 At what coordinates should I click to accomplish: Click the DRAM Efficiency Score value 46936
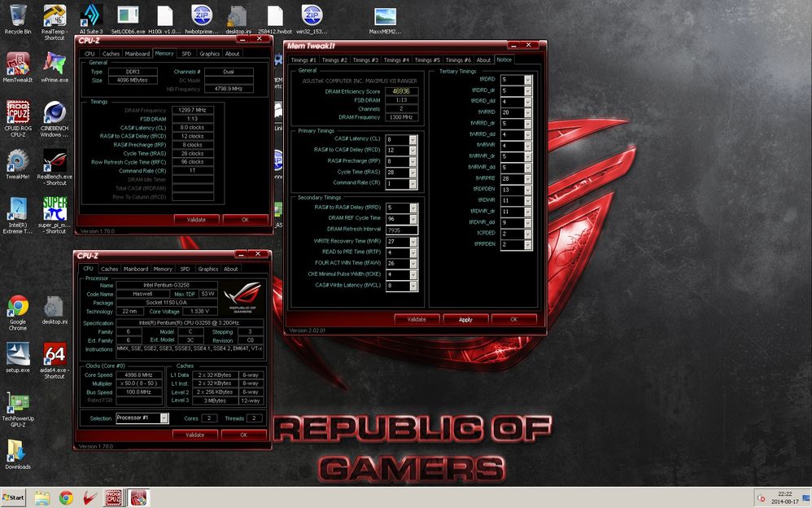[401, 91]
